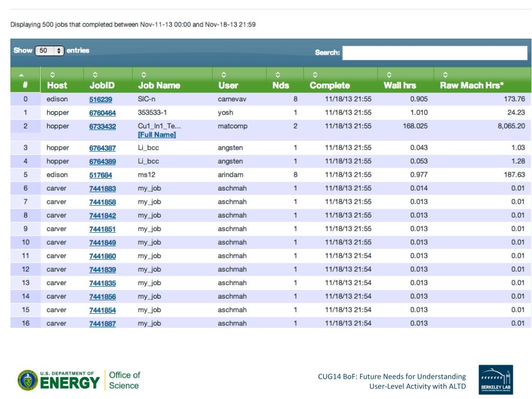Open job ID 7441858 link

[x=102, y=202]
